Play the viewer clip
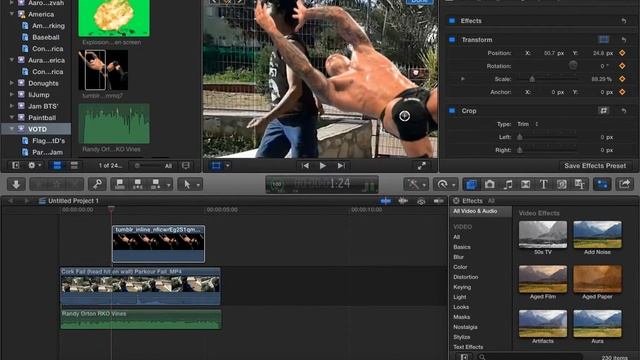640x360 pixels. [x=322, y=165]
